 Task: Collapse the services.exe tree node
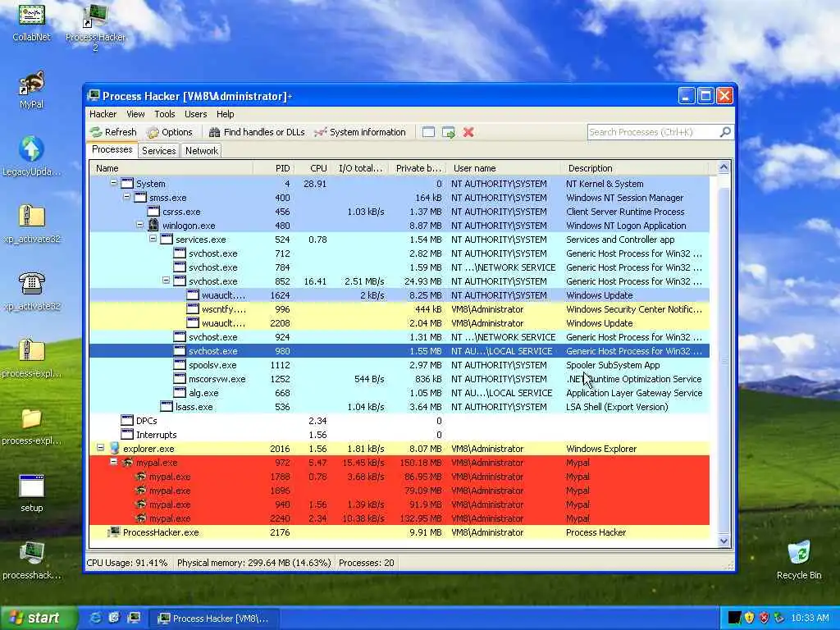coord(153,239)
